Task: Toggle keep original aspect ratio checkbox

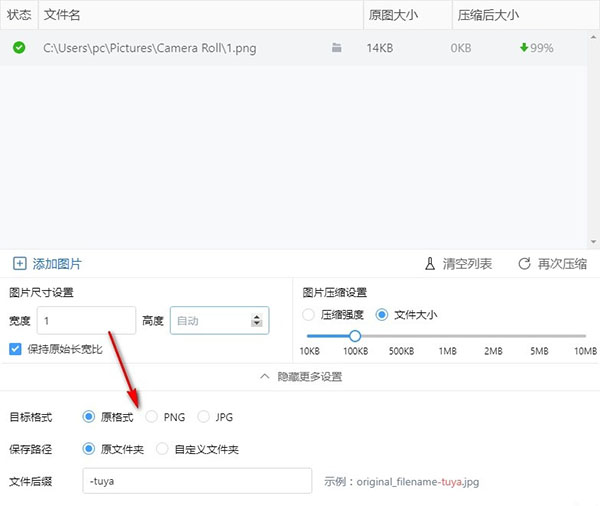Action: pyautogui.click(x=15, y=349)
